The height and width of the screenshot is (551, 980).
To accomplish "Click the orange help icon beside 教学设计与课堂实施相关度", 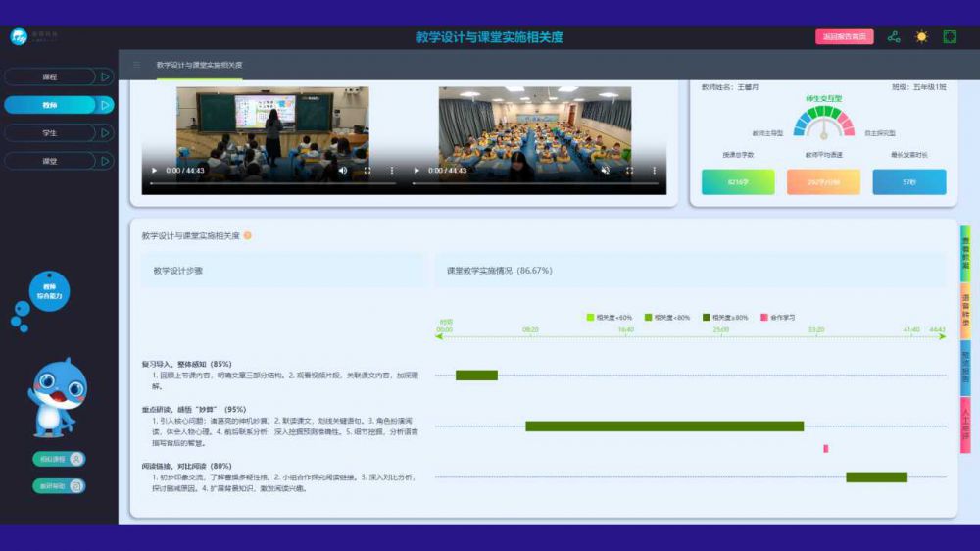I will (248, 235).
